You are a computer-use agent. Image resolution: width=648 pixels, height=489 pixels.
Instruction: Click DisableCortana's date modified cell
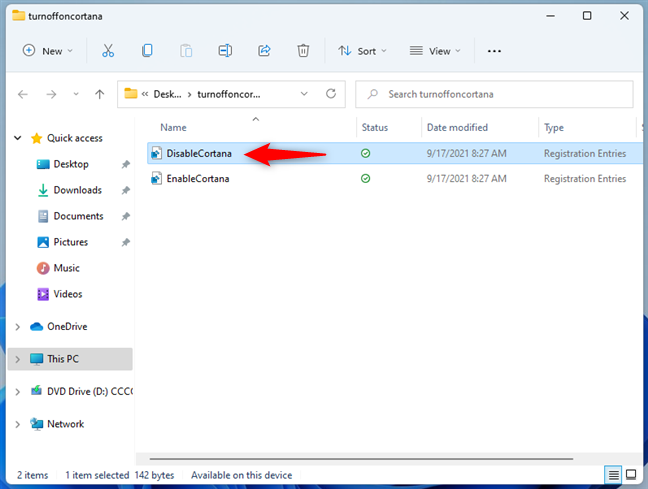(466, 153)
